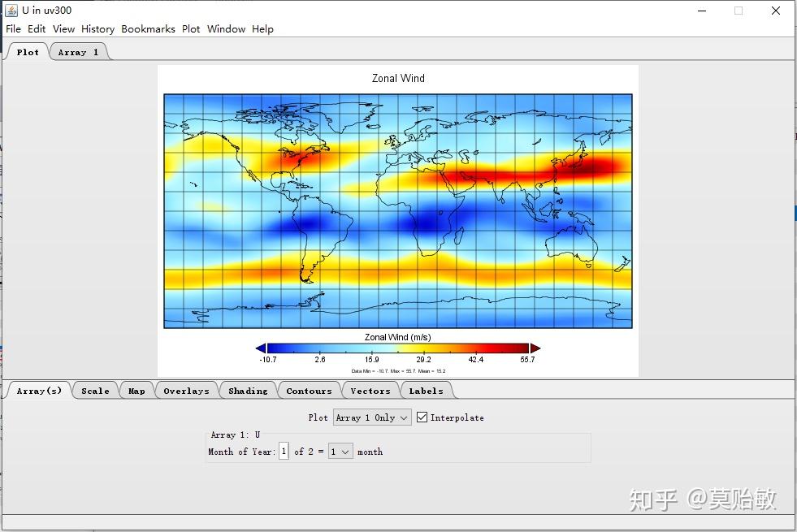Open the Scale settings tab

click(95, 391)
